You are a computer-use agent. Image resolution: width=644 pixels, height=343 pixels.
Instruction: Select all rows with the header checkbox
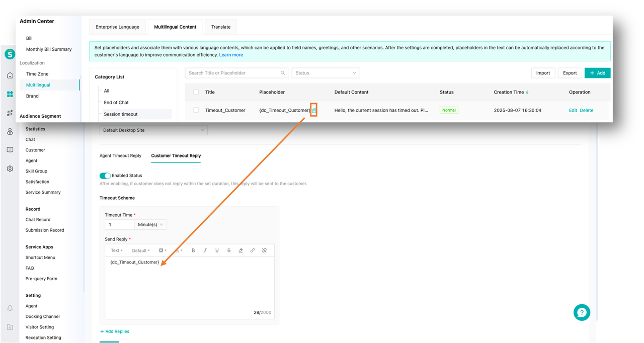196,92
